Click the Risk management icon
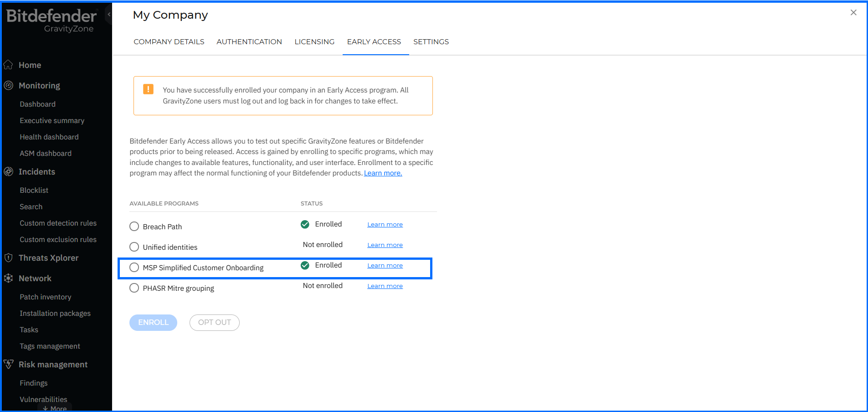Screen dimensions: 868x412 [8, 364]
